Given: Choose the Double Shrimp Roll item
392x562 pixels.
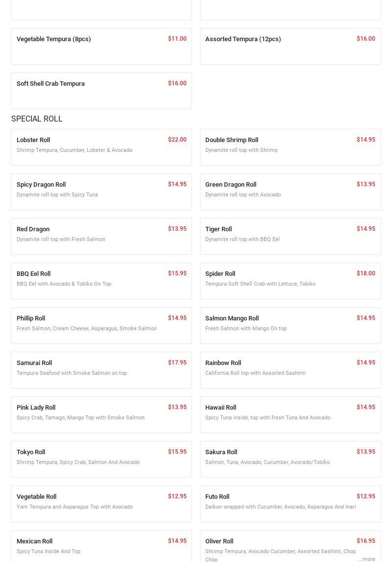Looking at the screenshot, I should click(290, 147).
